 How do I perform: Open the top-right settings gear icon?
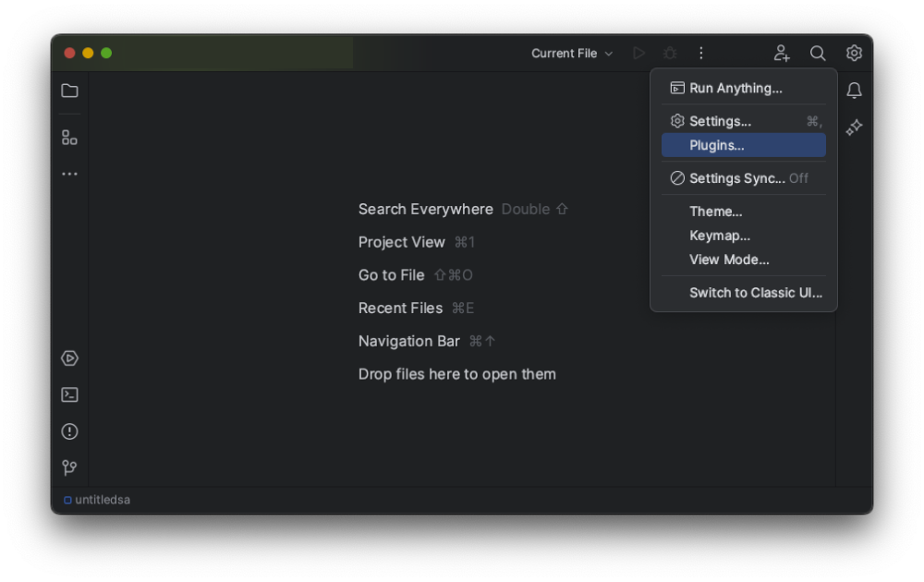pos(854,53)
